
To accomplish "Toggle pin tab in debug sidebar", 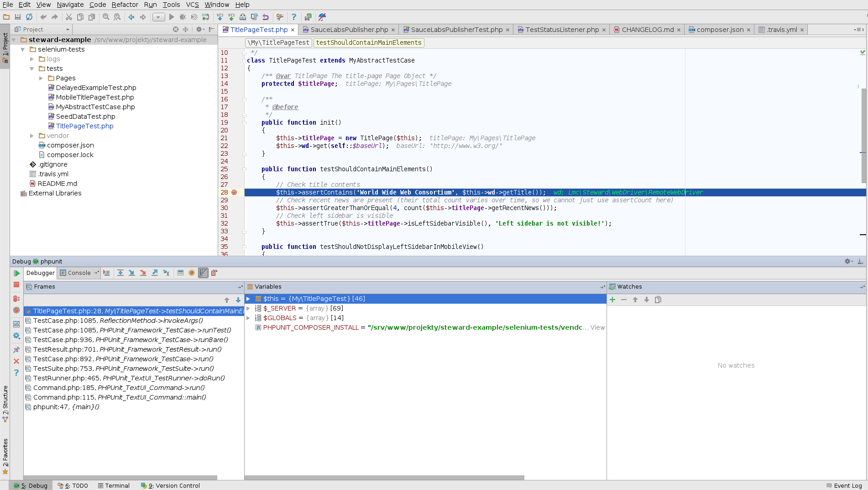I will pyautogui.click(x=16, y=350).
